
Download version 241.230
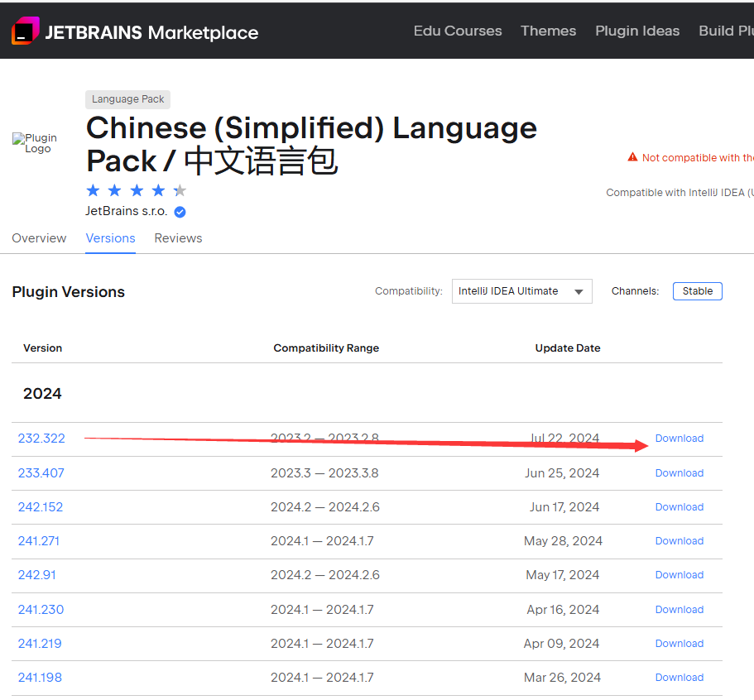pyautogui.click(x=679, y=610)
